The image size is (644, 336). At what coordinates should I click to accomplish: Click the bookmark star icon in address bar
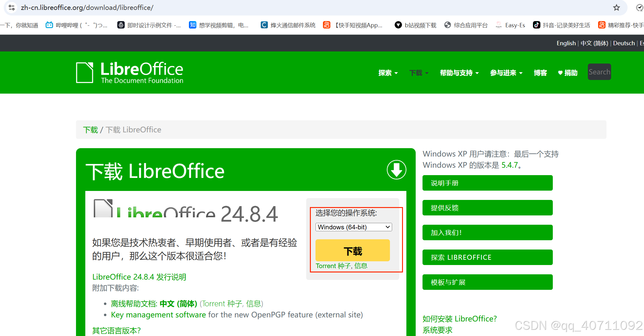pyautogui.click(x=616, y=7)
